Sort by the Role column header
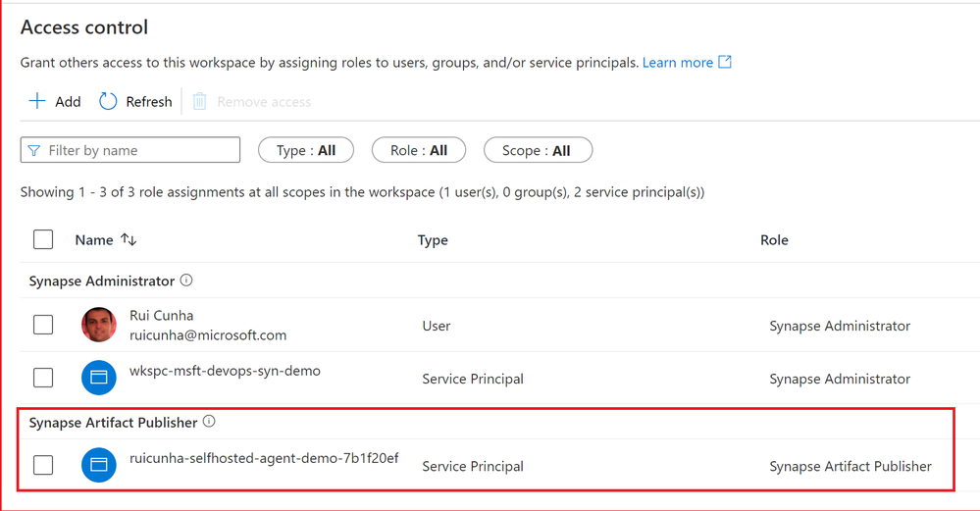 [x=774, y=239]
